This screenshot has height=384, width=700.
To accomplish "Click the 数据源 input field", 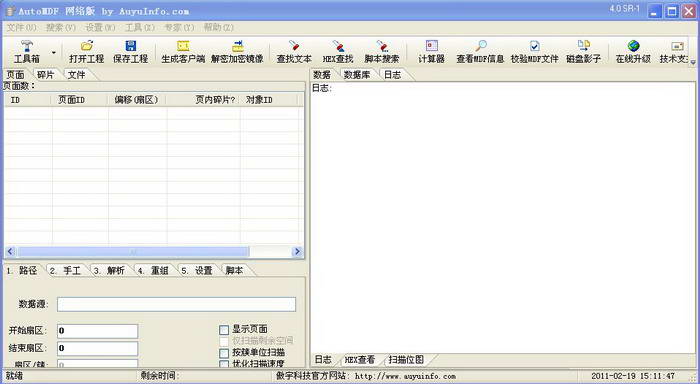I will [176, 304].
